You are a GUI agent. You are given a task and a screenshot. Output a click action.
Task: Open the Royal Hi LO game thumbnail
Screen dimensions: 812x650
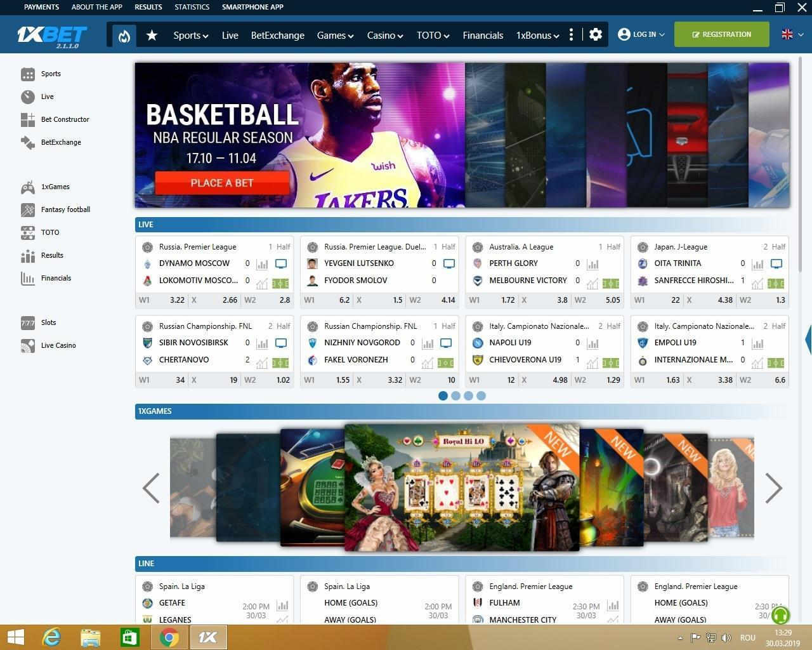pyautogui.click(x=462, y=487)
